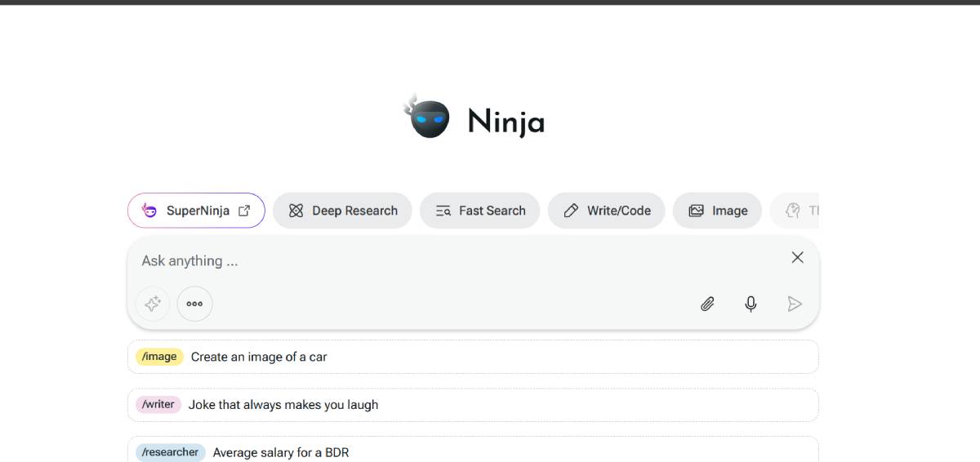Image resolution: width=980 pixels, height=462 pixels.
Task: Click the Ninja mascot logo
Action: (x=427, y=117)
